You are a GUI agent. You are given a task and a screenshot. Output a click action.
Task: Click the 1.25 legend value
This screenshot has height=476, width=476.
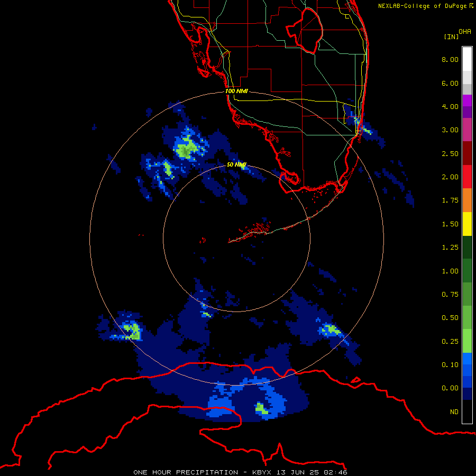450,248
